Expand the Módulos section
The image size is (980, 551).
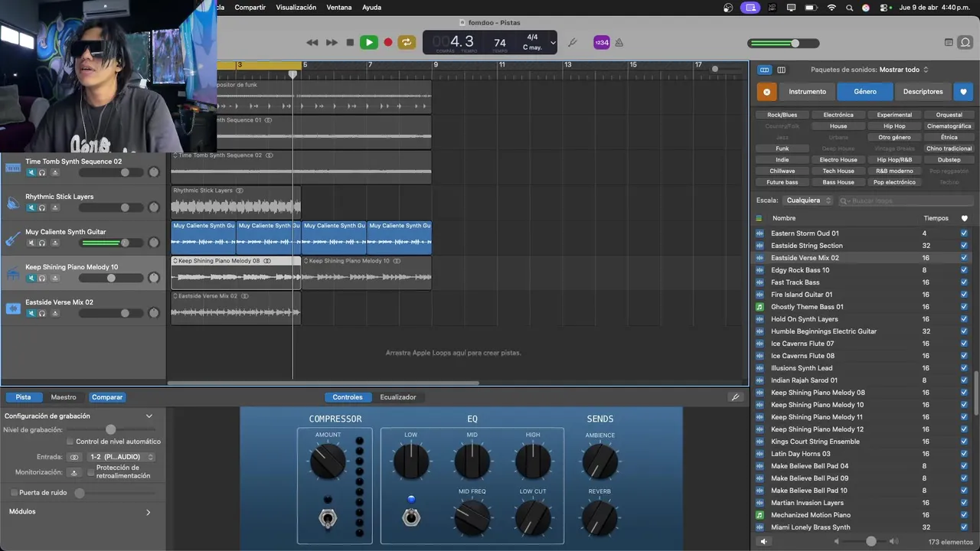coord(148,512)
